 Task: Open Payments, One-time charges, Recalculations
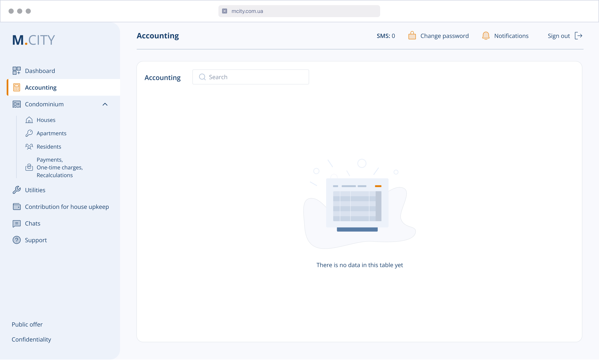(59, 167)
